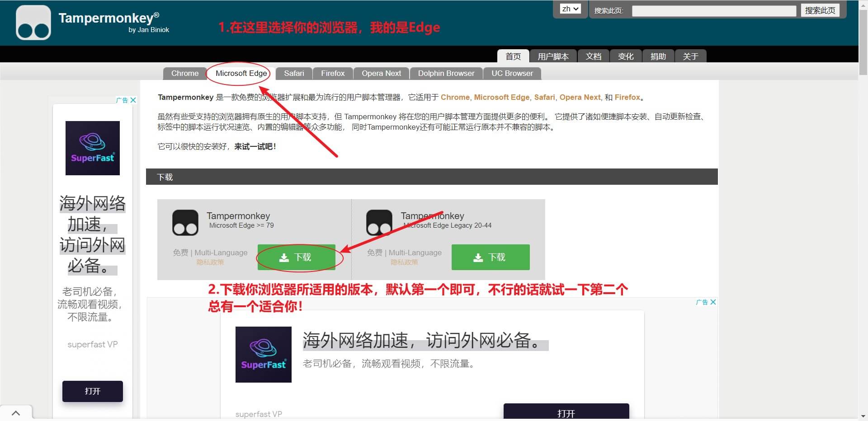Open the 关于 about tab
Screen dimensions: 868x421
(x=690, y=56)
